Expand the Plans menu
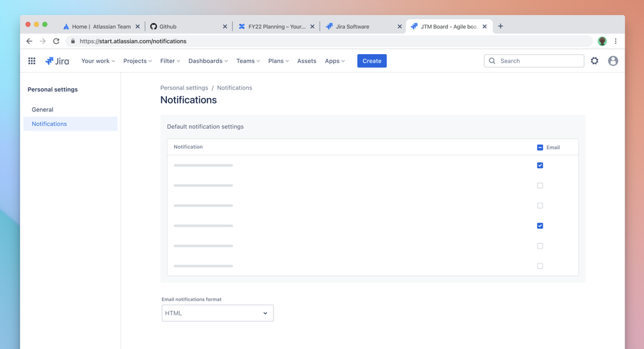This screenshot has width=644, height=349. point(278,61)
